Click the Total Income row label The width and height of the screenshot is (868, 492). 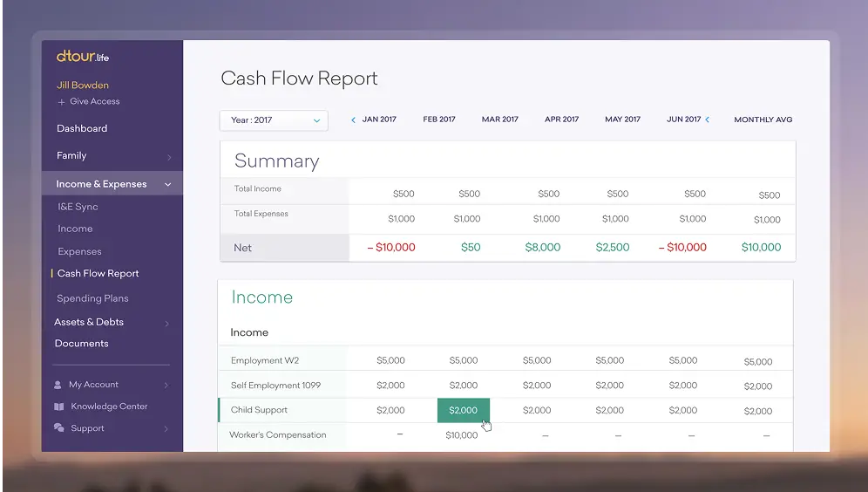coord(257,189)
